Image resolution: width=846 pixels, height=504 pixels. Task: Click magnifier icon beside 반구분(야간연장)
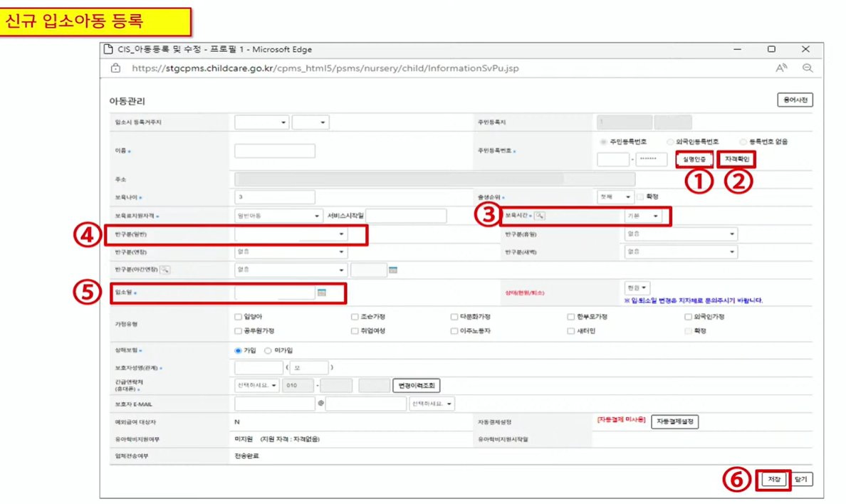164,269
